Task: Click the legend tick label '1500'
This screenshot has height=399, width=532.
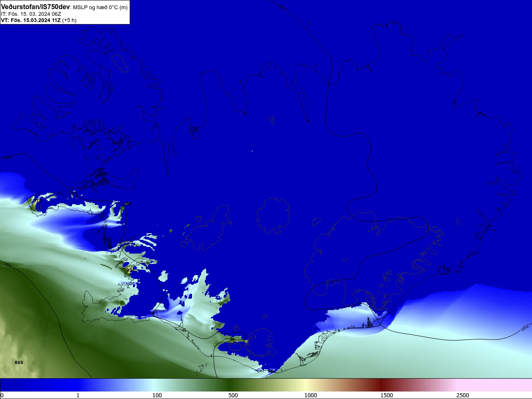Action: [387, 395]
